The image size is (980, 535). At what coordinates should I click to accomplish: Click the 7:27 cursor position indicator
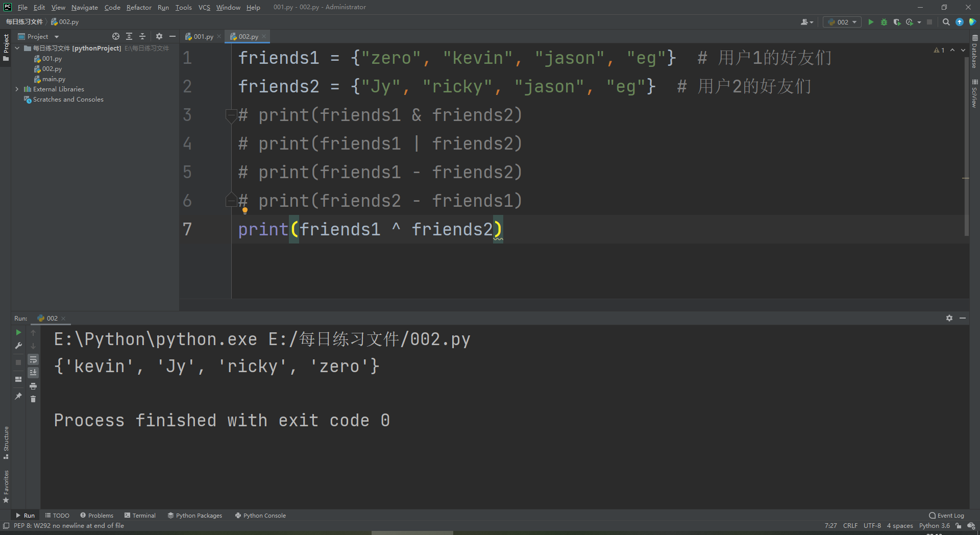(x=831, y=526)
